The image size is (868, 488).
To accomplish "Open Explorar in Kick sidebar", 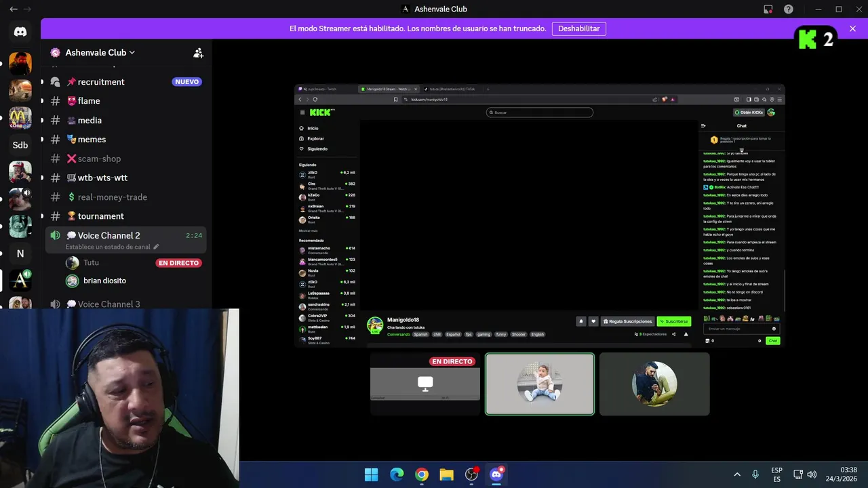I will [x=312, y=138].
